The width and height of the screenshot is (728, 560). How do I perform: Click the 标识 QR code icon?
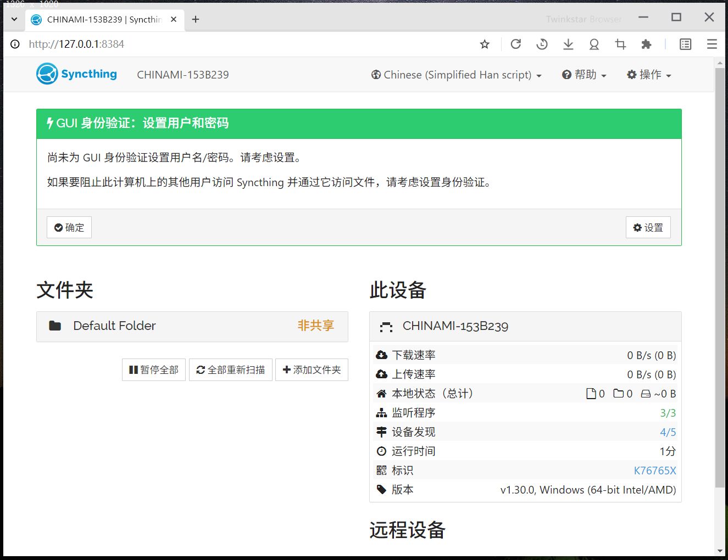pyautogui.click(x=381, y=471)
